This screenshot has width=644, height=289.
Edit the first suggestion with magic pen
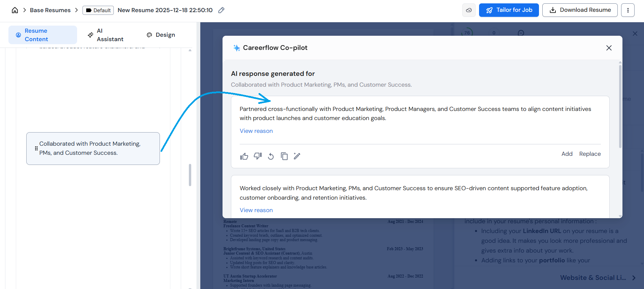click(x=297, y=156)
